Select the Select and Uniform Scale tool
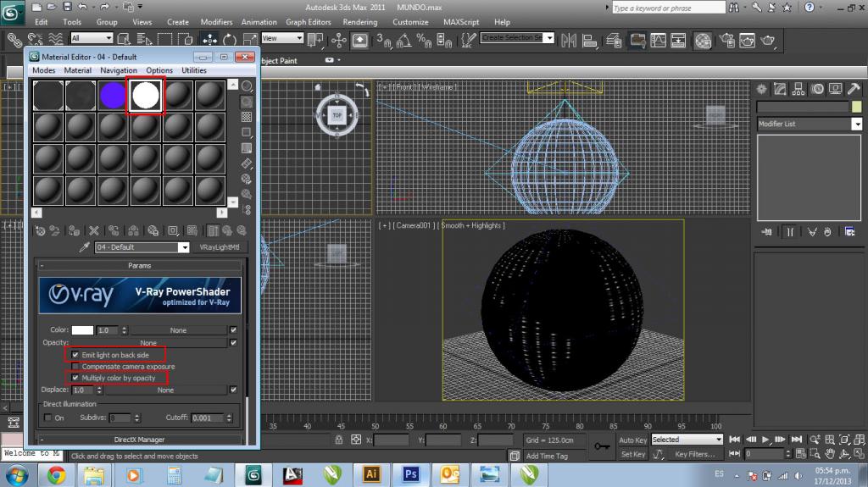Viewport: 868px width, 487px height. [x=250, y=39]
